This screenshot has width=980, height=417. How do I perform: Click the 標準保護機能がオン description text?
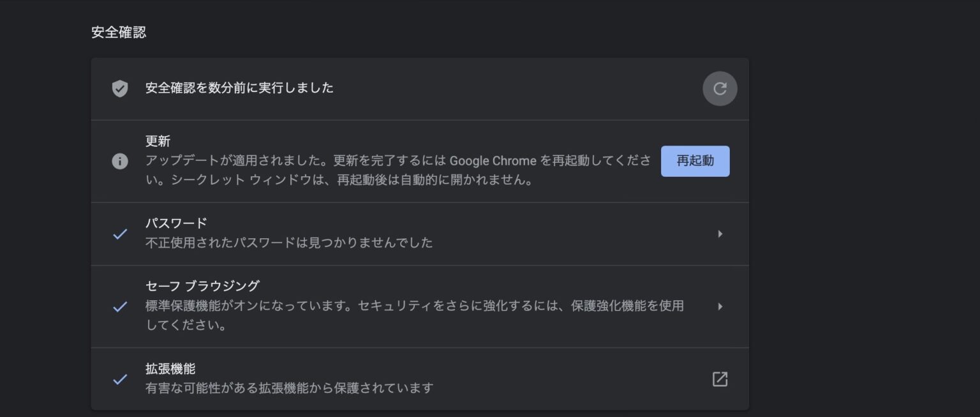click(415, 315)
